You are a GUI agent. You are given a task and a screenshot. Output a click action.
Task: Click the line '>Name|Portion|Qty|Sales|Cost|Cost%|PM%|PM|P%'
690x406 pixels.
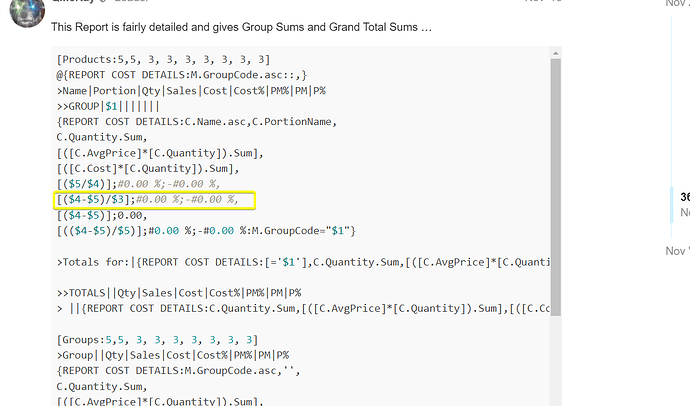[191, 91]
